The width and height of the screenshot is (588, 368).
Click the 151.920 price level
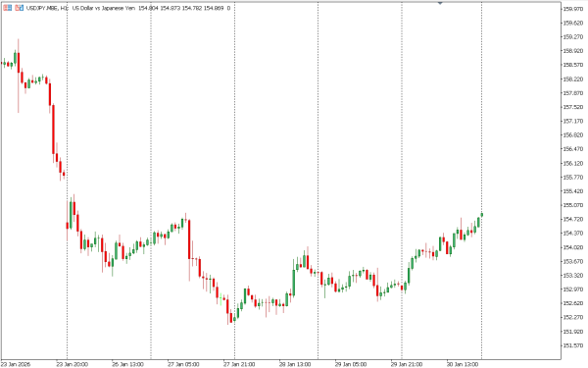(573, 332)
